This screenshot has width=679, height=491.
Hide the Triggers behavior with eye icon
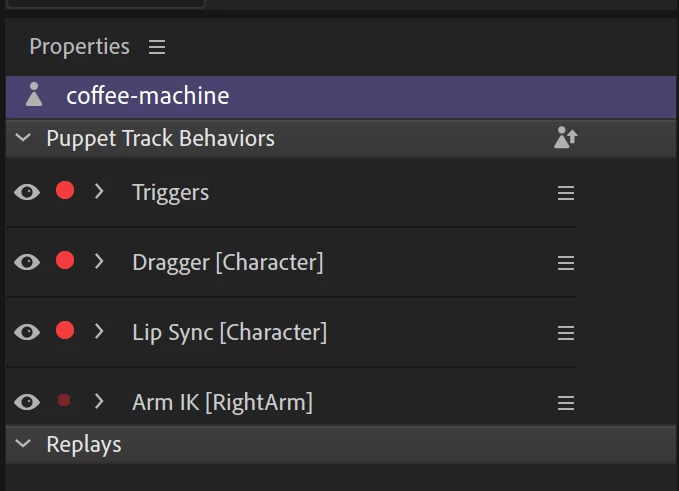click(27, 192)
